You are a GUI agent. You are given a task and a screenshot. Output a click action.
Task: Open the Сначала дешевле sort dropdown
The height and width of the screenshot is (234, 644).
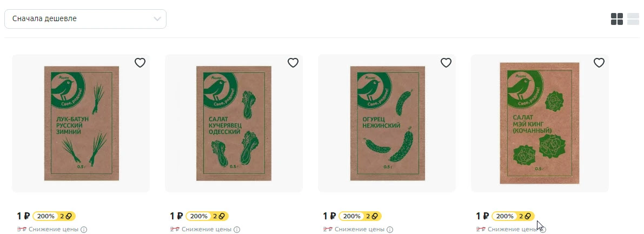85,19
